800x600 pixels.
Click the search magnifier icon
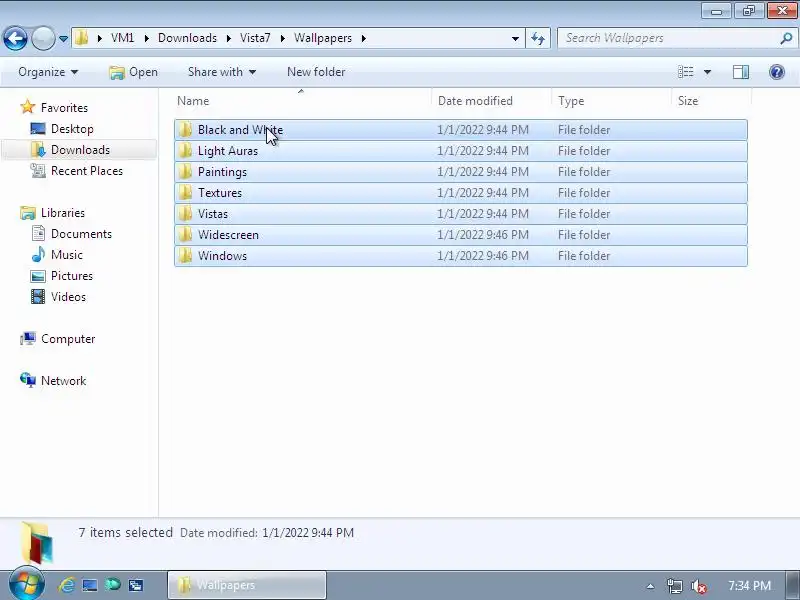click(786, 38)
